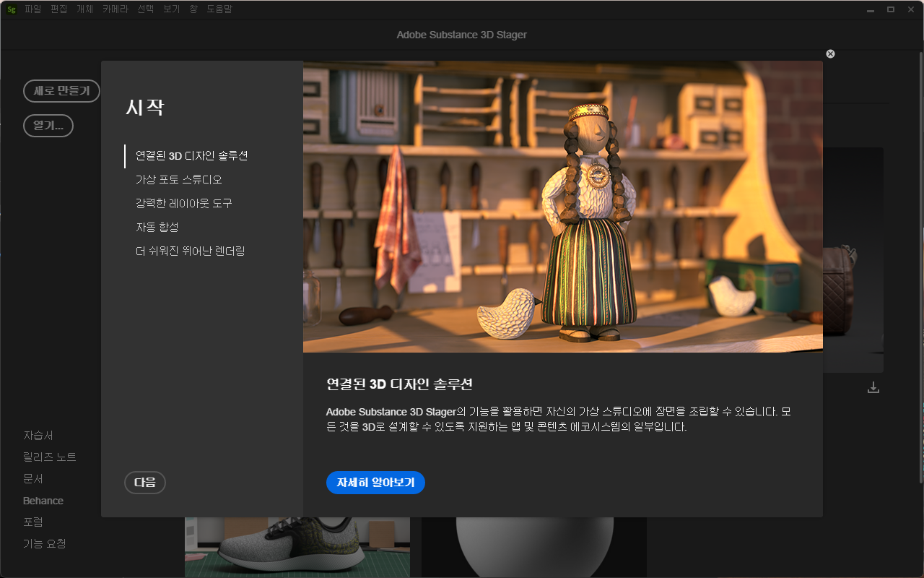This screenshot has height=578, width=924.
Task: Open the 자습서 link
Action: pos(38,436)
